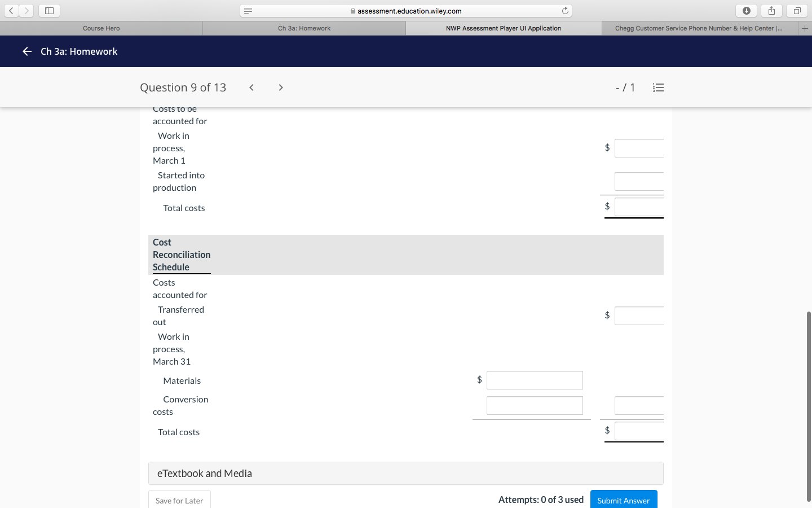Viewport: 812px width, 508px height.
Task: Click the Work in process, March 1 amount field
Action: 639,148
